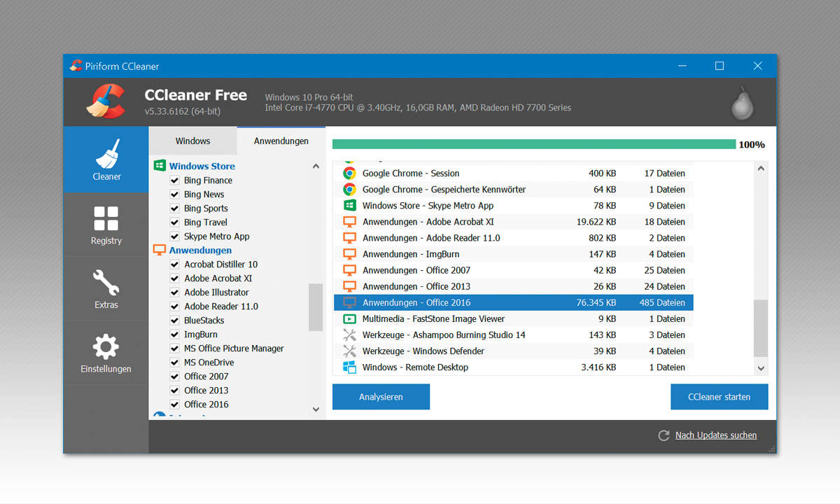The width and height of the screenshot is (840, 504).
Task: Uncheck the Bing News checkbox
Action: [x=175, y=194]
